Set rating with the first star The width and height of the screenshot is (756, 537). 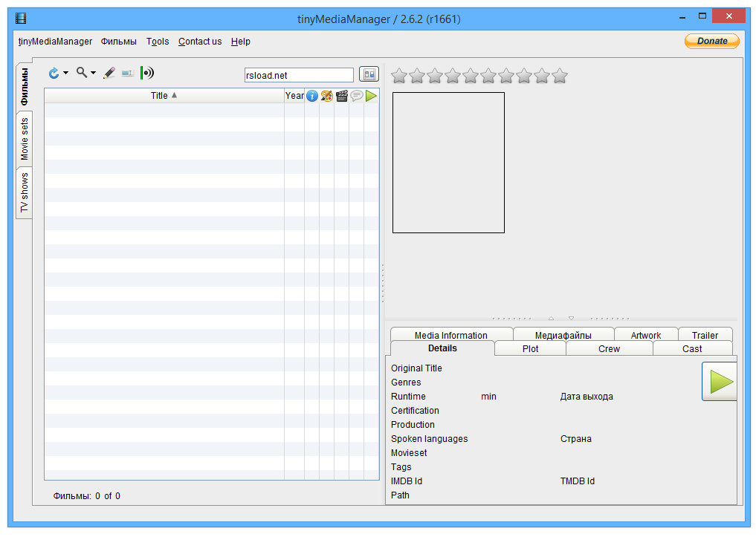(399, 76)
